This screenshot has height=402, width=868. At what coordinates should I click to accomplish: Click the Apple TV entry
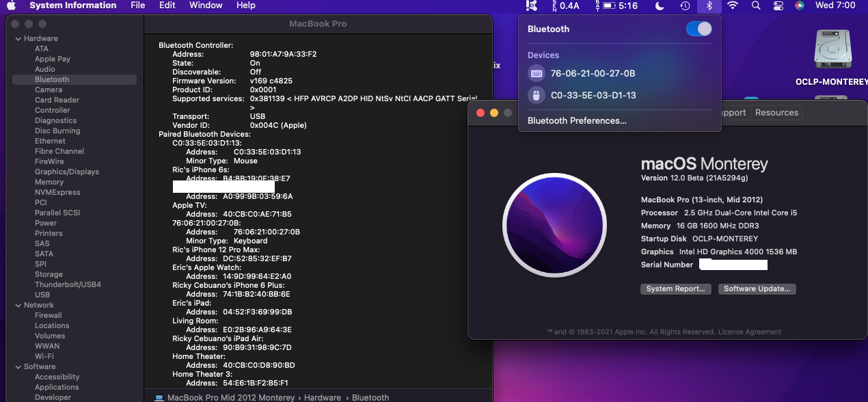click(189, 205)
